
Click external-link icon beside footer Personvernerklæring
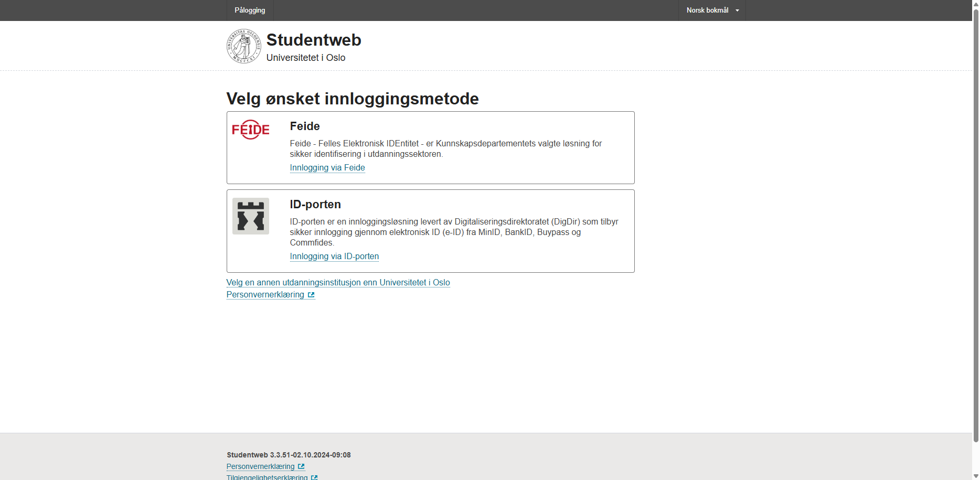[x=301, y=466]
